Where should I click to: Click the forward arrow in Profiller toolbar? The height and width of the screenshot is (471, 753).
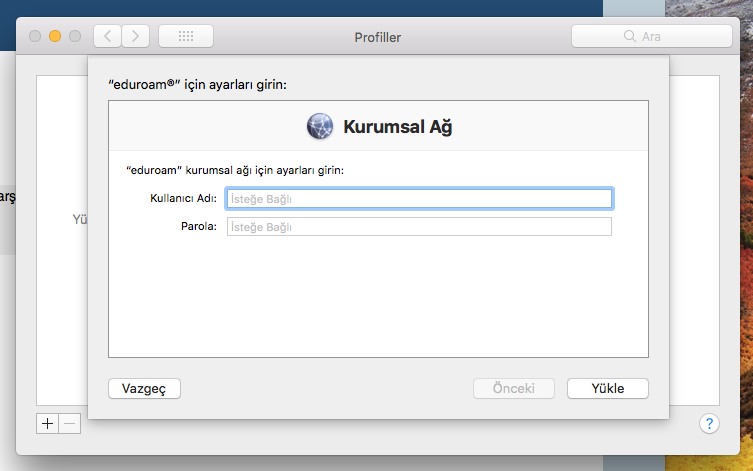(x=135, y=36)
